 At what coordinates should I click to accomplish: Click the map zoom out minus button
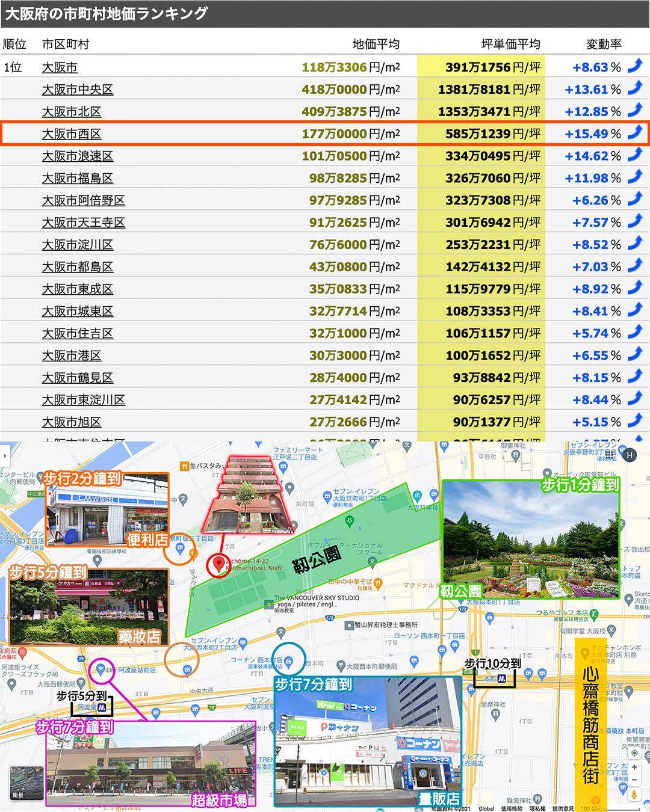(634, 780)
